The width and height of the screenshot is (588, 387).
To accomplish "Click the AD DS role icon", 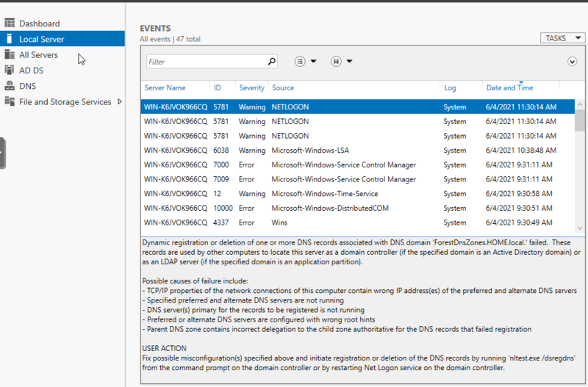I will (10, 70).
